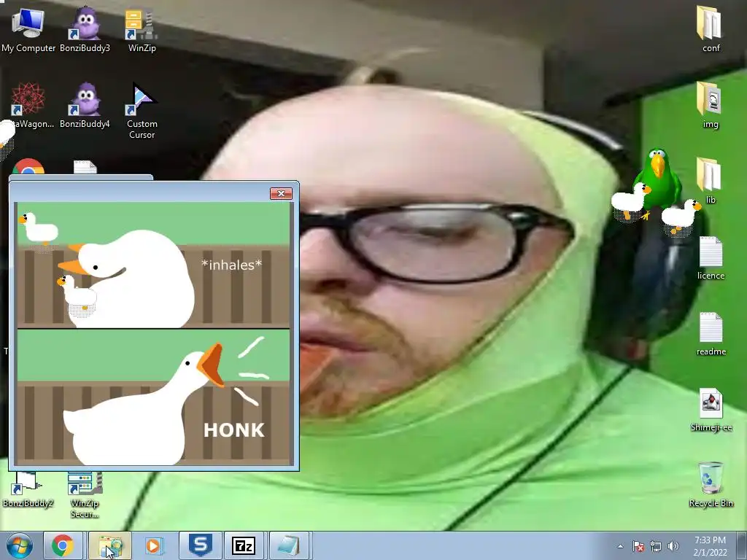Click the goose honk meme image
The height and width of the screenshot is (560, 747).
[153, 333]
